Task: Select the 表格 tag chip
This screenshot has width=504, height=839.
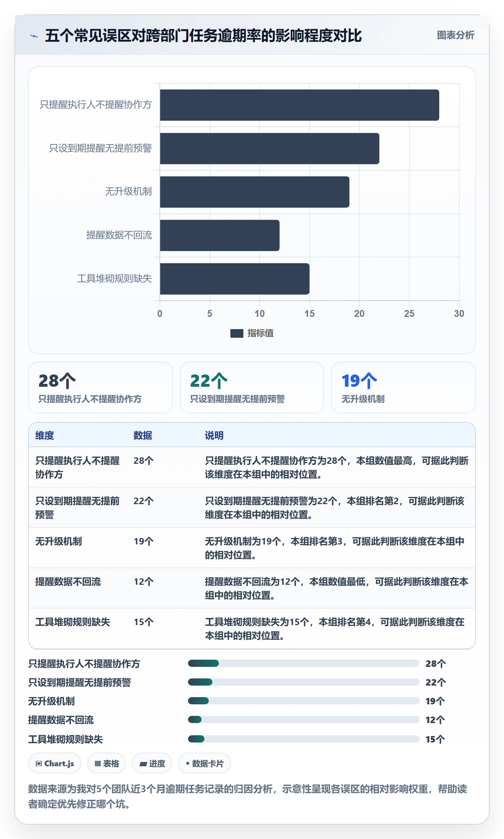Action: pos(107,763)
